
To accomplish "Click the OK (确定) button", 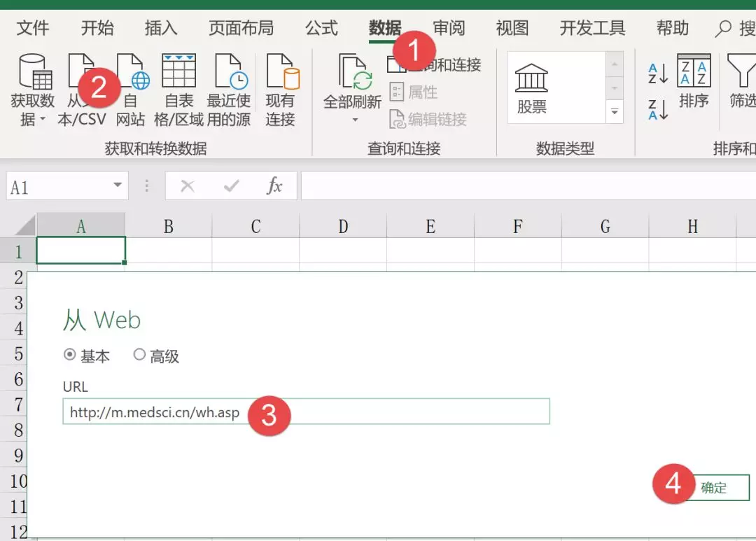I will (x=717, y=488).
